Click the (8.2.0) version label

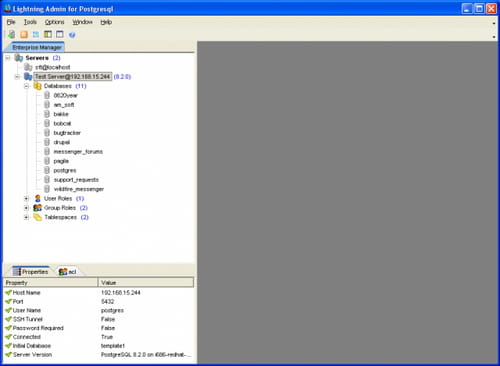(122, 77)
